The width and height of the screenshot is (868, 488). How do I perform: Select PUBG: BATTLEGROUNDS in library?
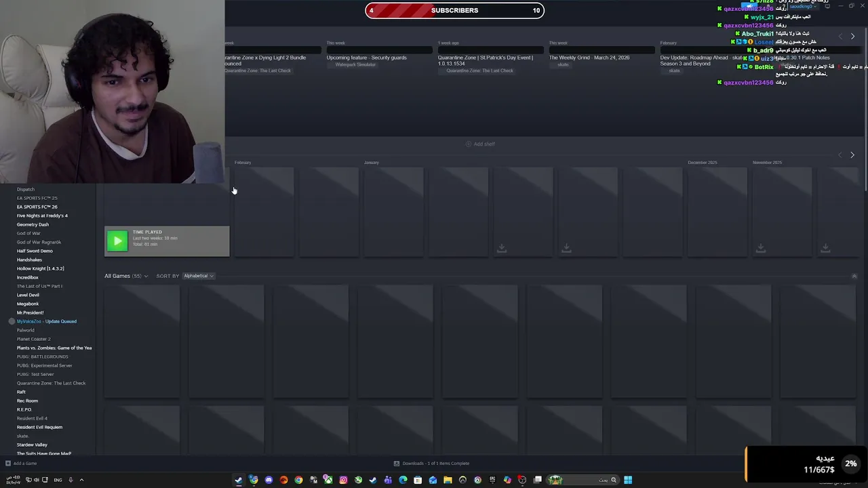(x=43, y=357)
